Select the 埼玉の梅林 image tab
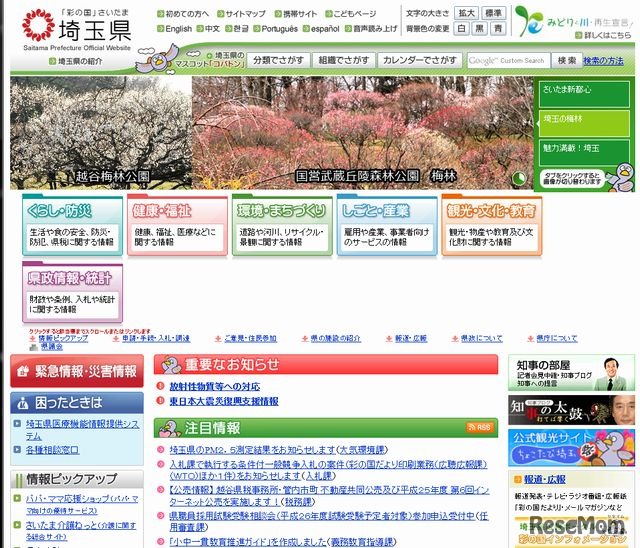This screenshot has width=640, height=548. coord(584,123)
